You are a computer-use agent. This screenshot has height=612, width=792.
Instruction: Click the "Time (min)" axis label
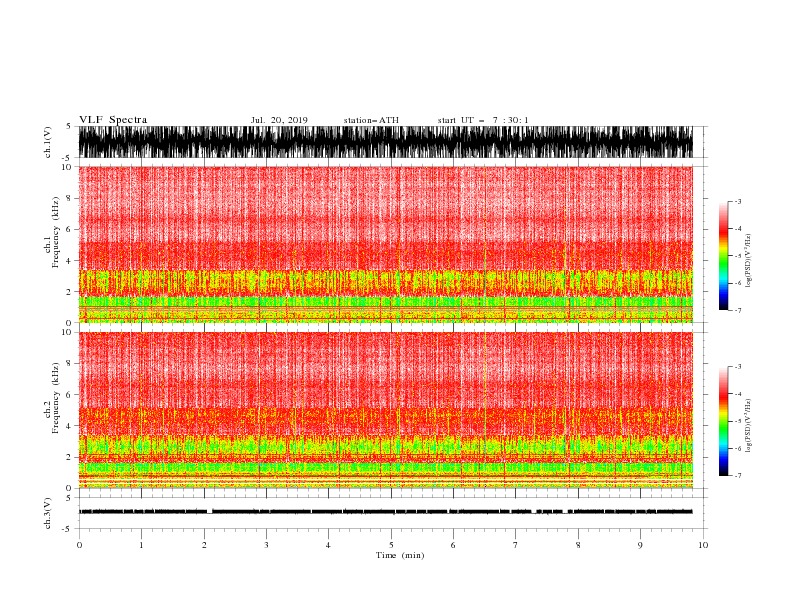pyautogui.click(x=400, y=555)
